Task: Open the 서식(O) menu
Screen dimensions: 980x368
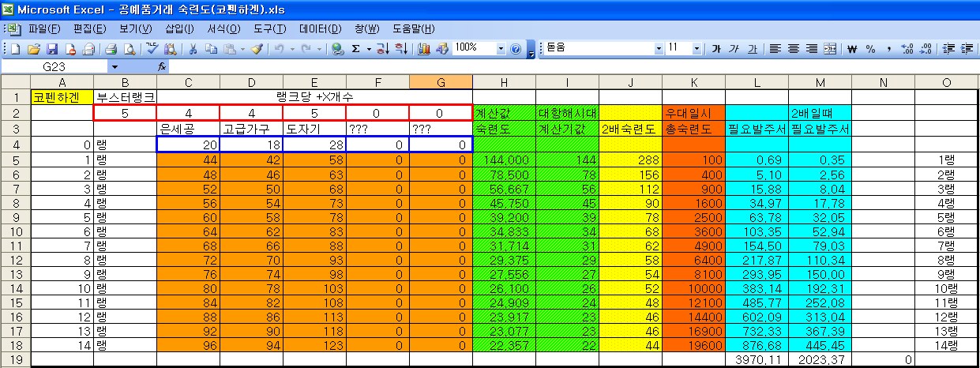Action: pos(223,29)
